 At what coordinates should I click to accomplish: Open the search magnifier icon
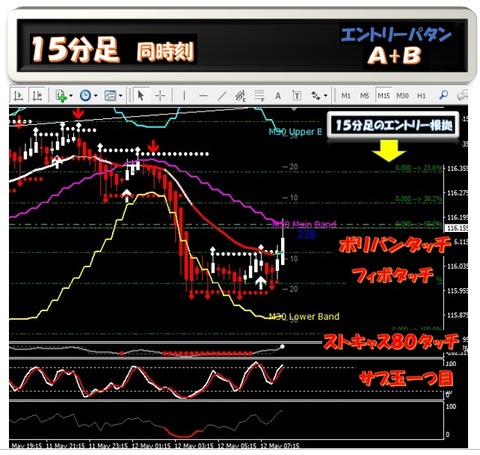[x=443, y=96]
